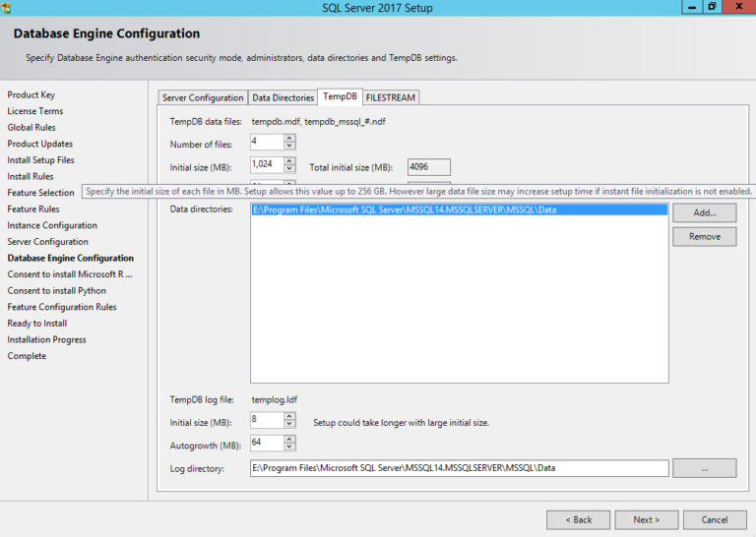The height and width of the screenshot is (537, 756).
Task: Click the Remove data directory button
Action: (x=705, y=236)
